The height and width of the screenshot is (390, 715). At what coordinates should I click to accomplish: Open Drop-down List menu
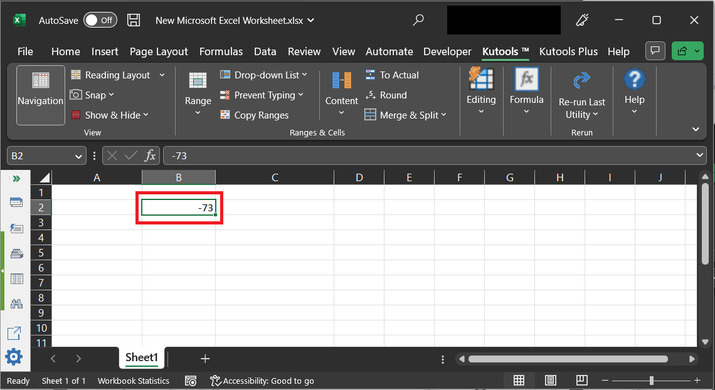[263, 75]
